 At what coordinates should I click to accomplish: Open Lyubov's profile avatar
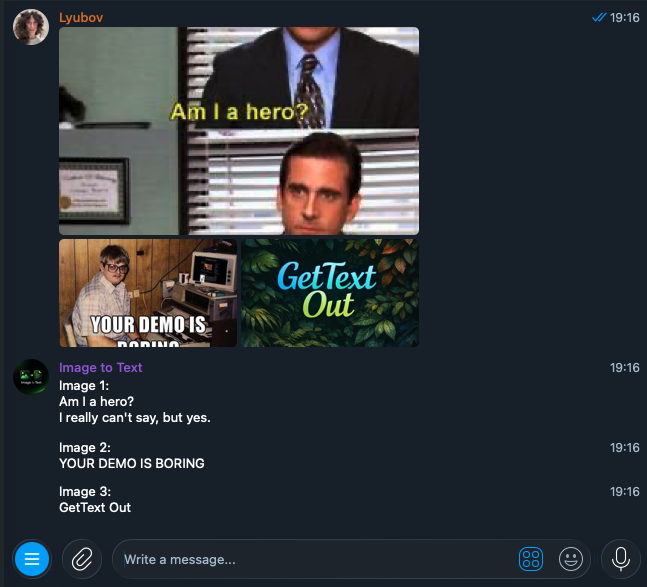[31, 27]
